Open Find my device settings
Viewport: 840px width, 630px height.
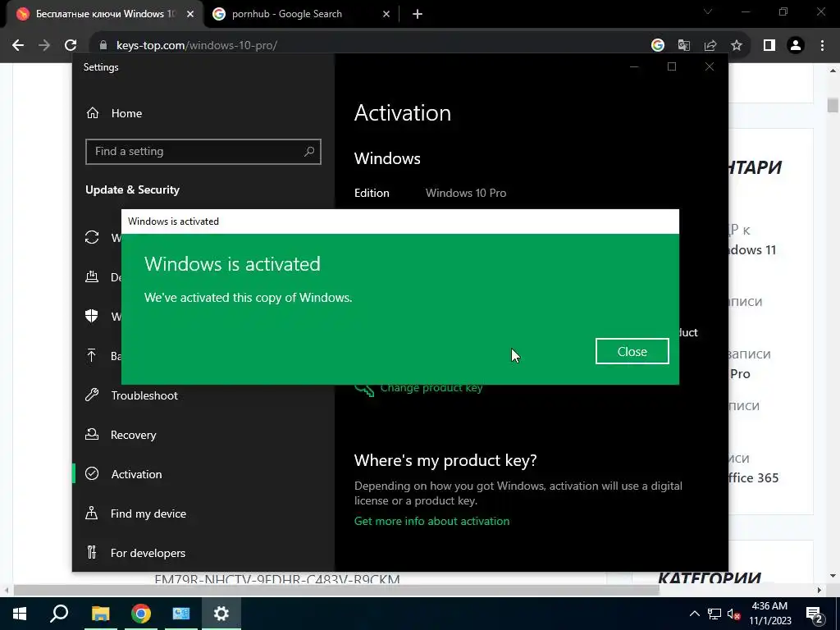148,514
